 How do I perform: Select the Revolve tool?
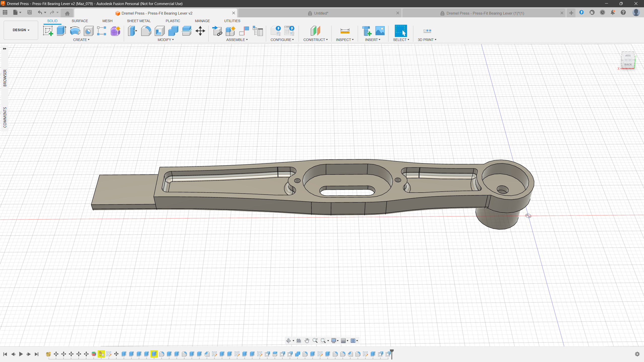coord(75,31)
